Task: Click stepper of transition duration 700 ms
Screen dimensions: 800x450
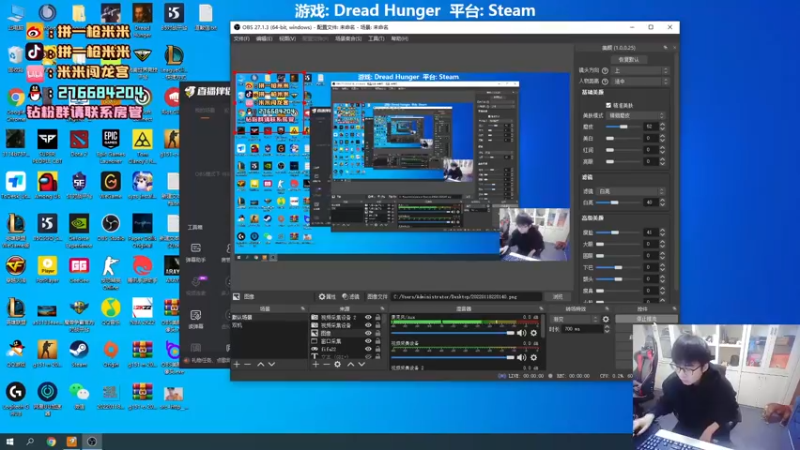Action: click(x=607, y=329)
